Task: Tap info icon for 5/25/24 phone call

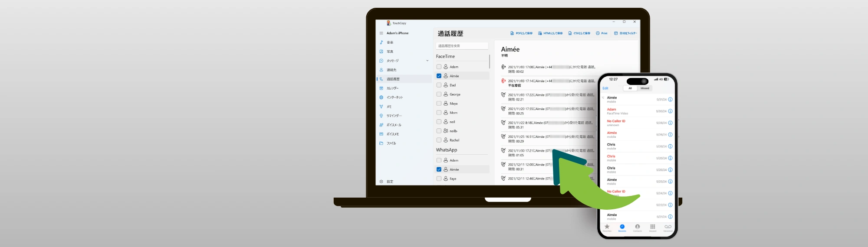Action: tap(670, 182)
